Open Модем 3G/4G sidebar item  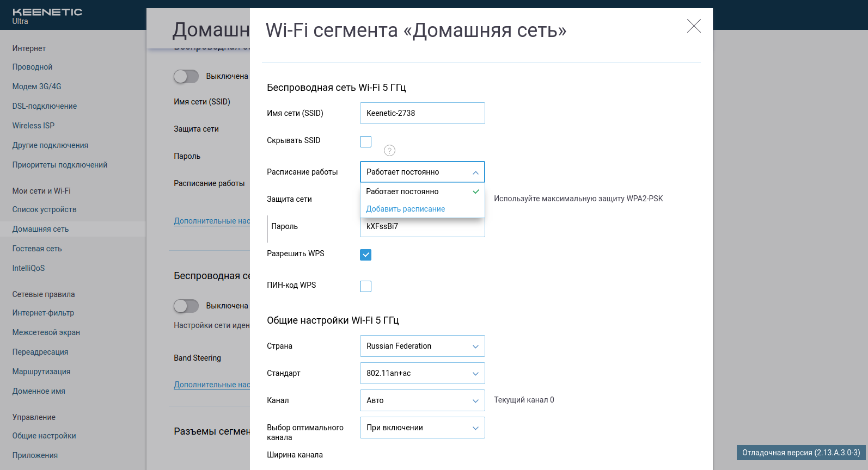(x=36, y=86)
